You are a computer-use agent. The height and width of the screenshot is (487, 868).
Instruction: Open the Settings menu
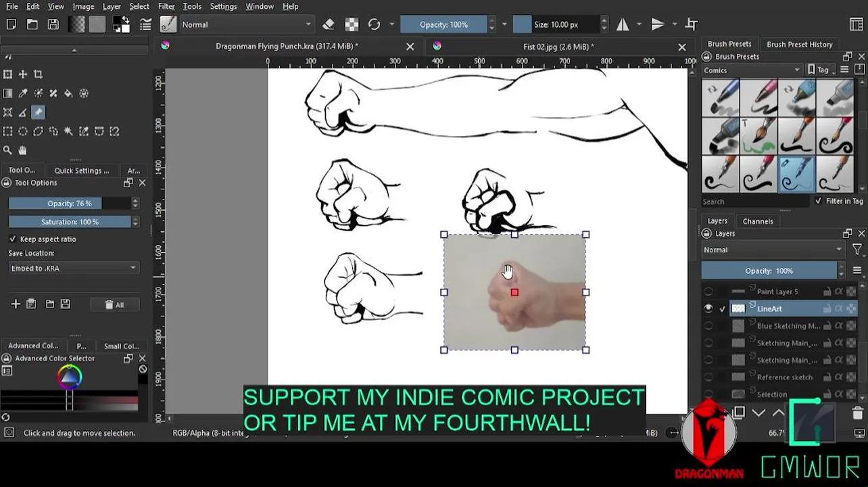tap(223, 6)
